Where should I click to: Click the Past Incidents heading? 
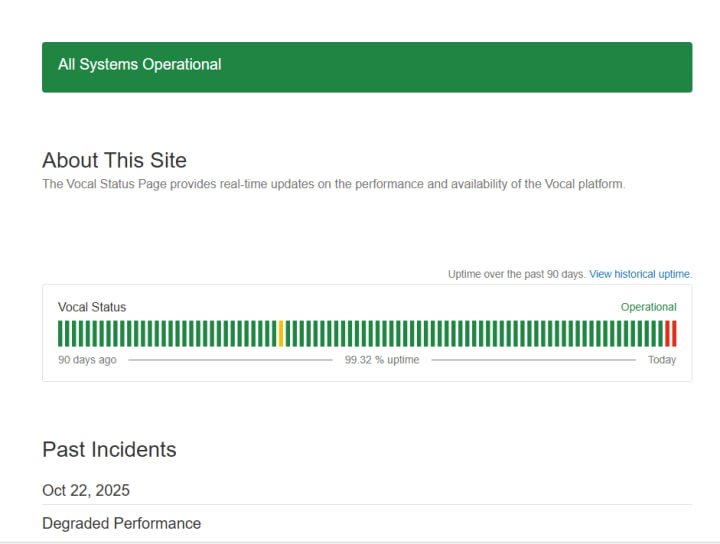click(109, 450)
